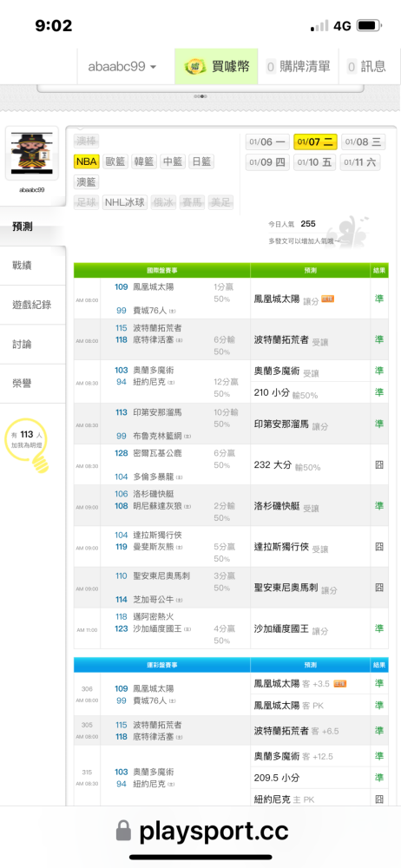Switch to date 01/08 三

point(363,141)
